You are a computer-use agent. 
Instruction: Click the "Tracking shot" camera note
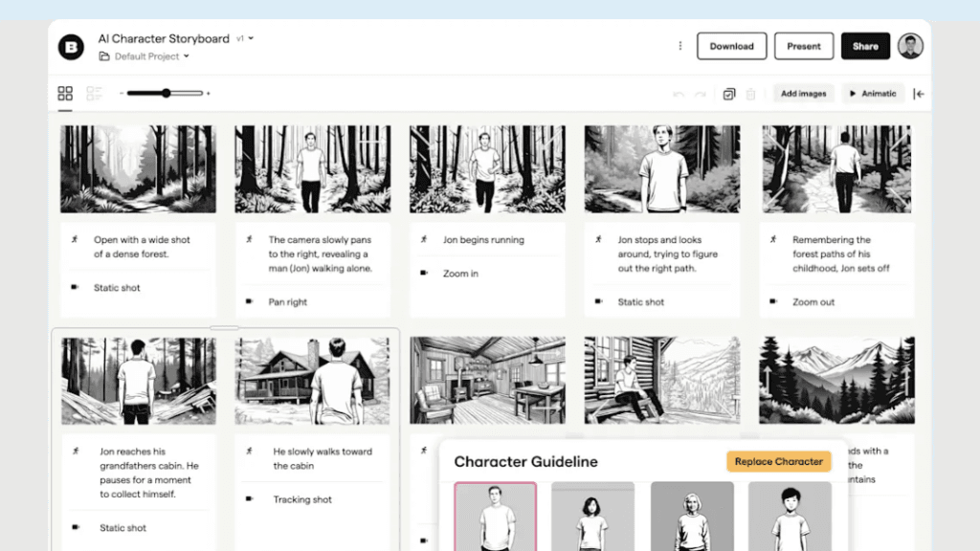[x=302, y=499]
